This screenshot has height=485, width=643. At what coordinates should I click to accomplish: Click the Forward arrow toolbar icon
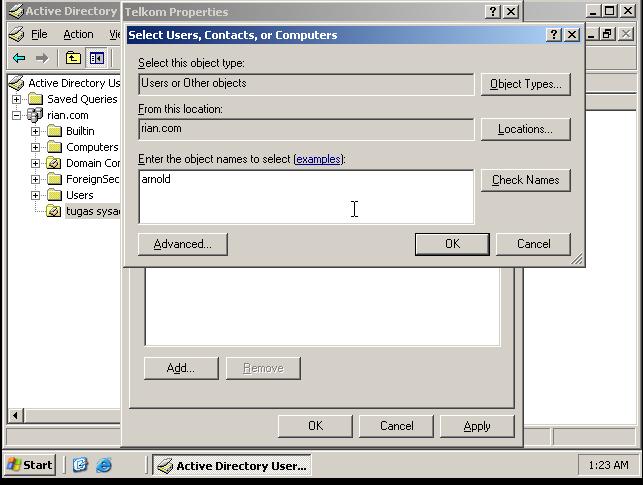coord(41,58)
